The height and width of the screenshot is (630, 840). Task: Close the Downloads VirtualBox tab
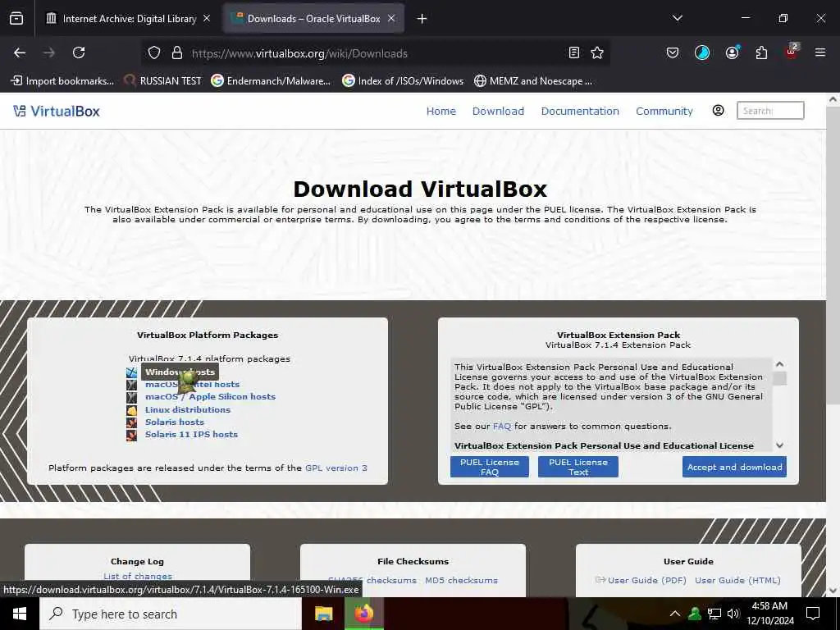(x=391, y=19)
